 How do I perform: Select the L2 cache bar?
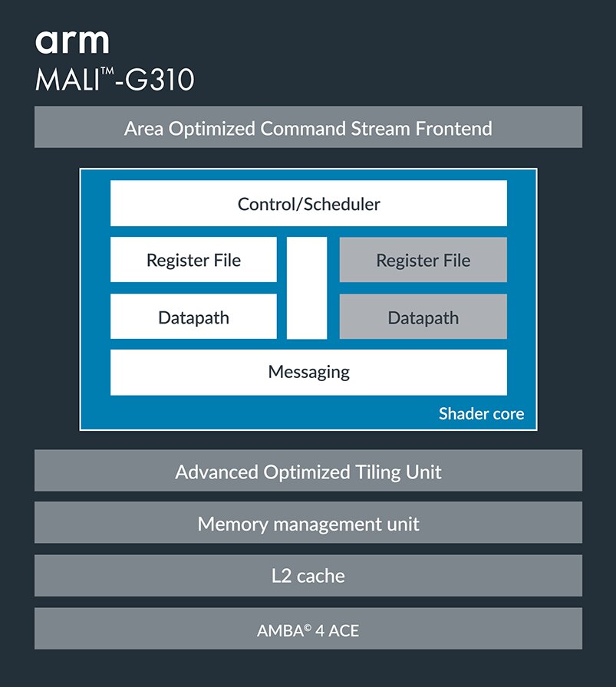(x=308, y=576)
